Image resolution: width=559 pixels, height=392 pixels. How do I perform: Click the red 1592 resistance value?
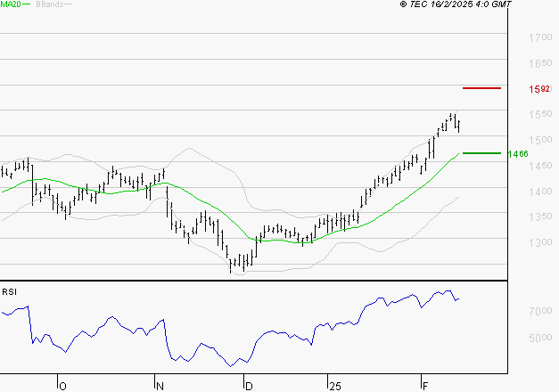tap(539, 89)
